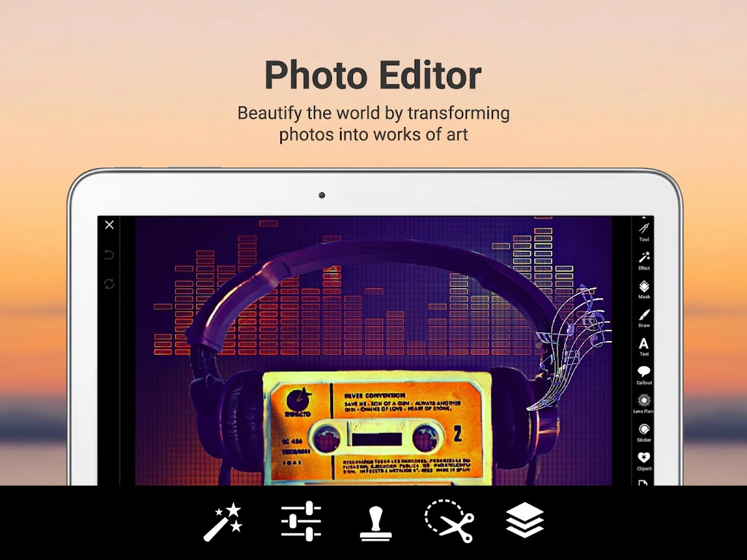Close the editor with the X icon
Screen dimensions: 747x560
110,225
